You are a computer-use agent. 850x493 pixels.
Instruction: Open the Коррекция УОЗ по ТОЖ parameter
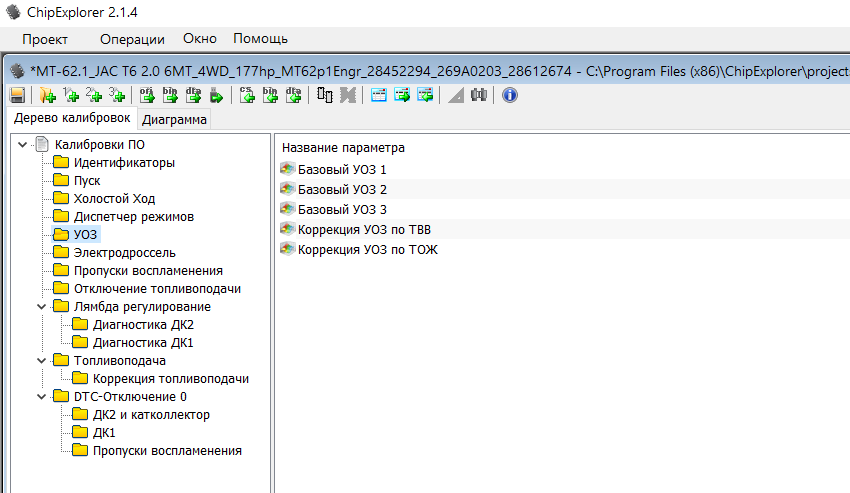(367, 249)
